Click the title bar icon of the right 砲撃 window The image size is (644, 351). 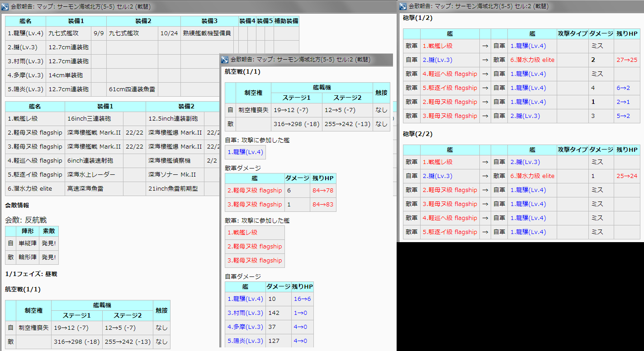pyautogui.click(x=403, y=6)
